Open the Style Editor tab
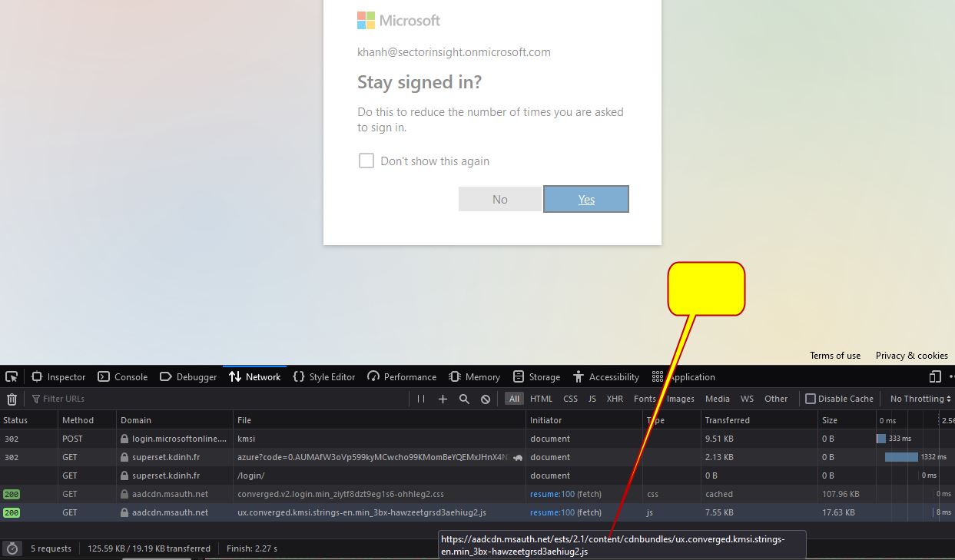The height and width of the screenshot is (560, 955). pos(324,376)
